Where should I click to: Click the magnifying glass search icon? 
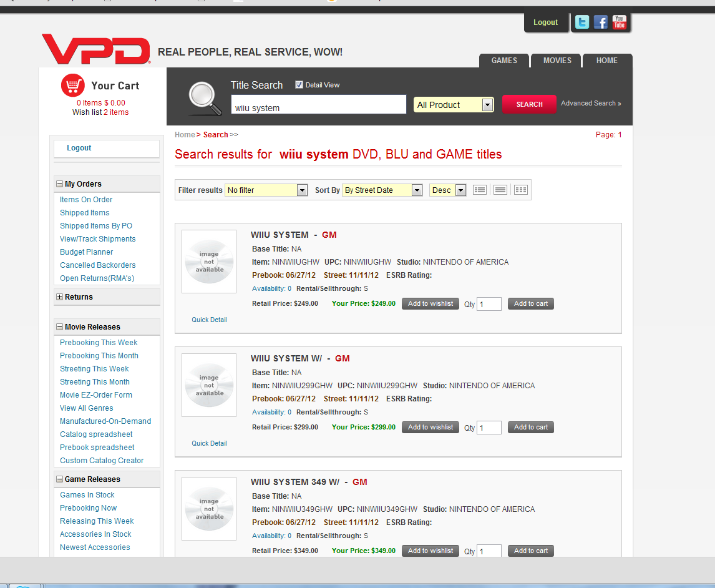[x=205, y=99]
